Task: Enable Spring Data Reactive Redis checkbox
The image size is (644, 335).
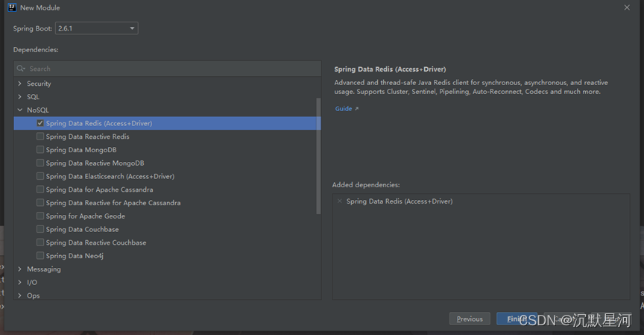Action: [x=40, y=136]
